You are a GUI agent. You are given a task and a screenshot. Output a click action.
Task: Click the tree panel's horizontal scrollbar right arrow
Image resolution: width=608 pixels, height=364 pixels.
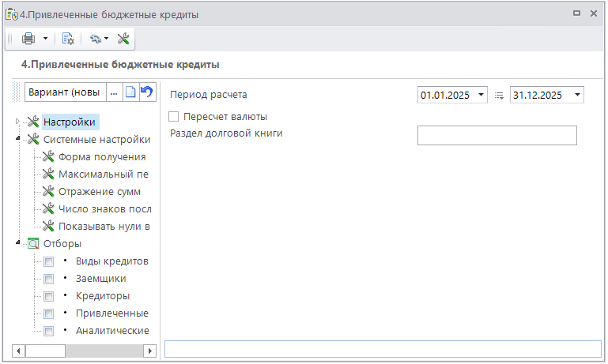(x=149, y=350)
